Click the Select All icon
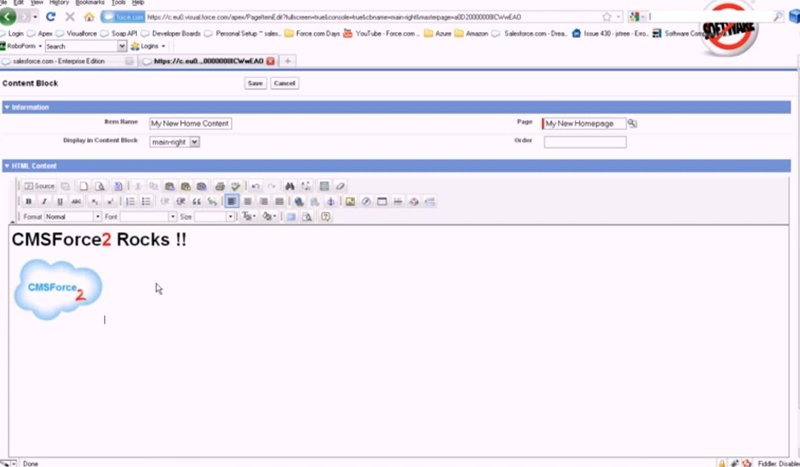800x467 pixels. point(324,186)
